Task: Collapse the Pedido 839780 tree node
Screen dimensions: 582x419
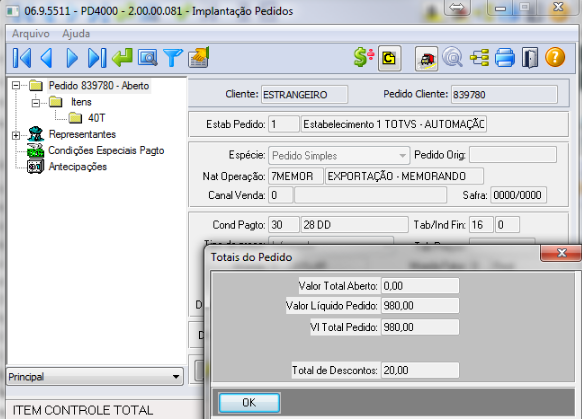Action: point(16,86)
